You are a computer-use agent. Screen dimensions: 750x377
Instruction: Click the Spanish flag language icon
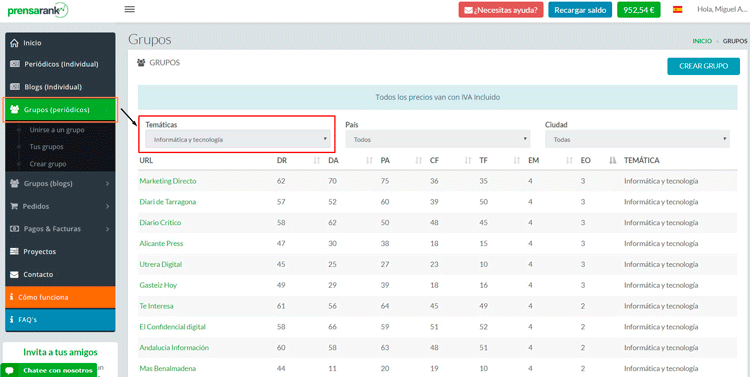tap(677, 9)
